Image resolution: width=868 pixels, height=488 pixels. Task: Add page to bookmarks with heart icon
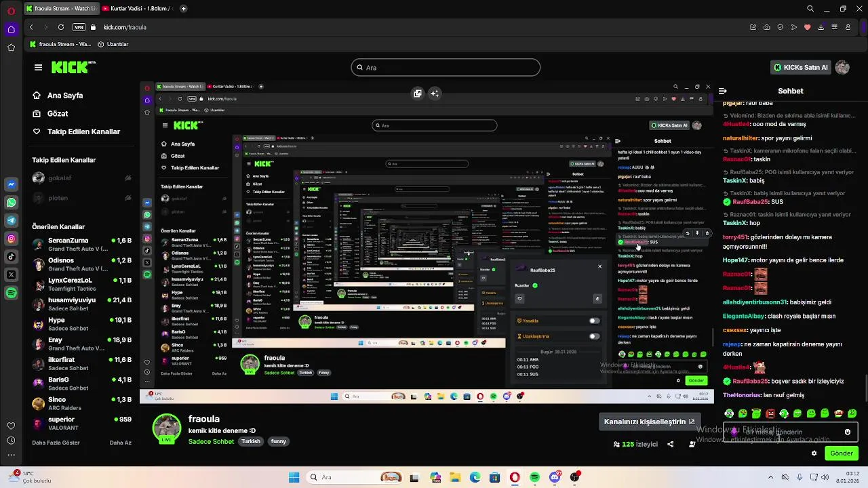click(x=807, y=27)
